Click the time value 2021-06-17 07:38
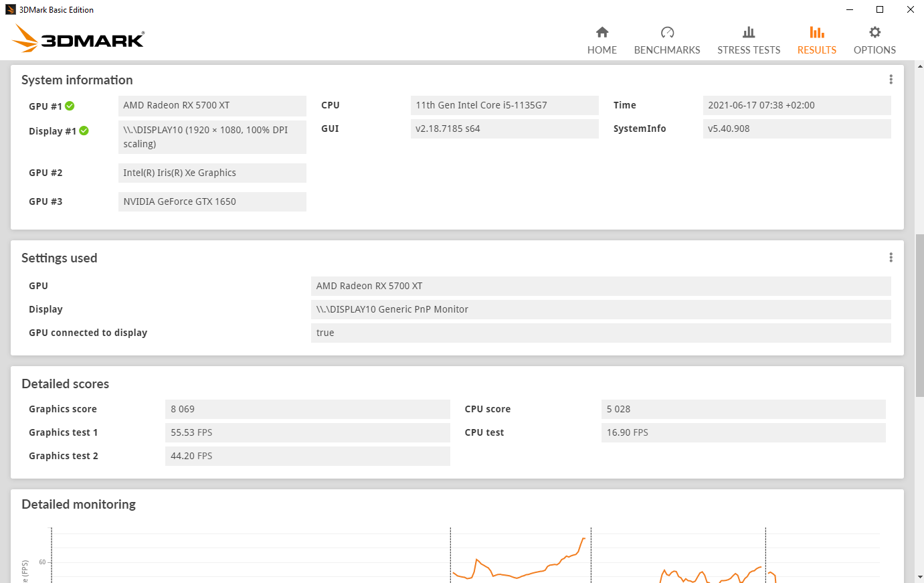This screenshot has width=924, height=583. (797, 105)
